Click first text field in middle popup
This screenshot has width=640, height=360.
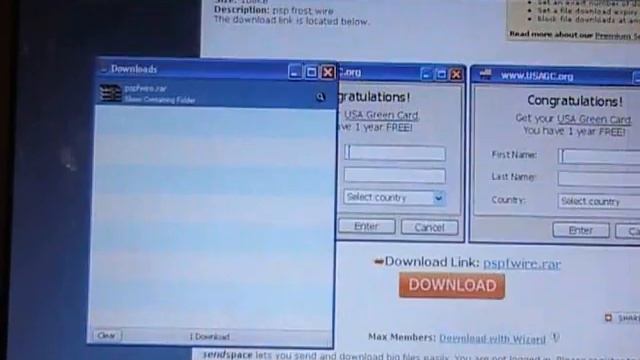(x=395, y=153)
